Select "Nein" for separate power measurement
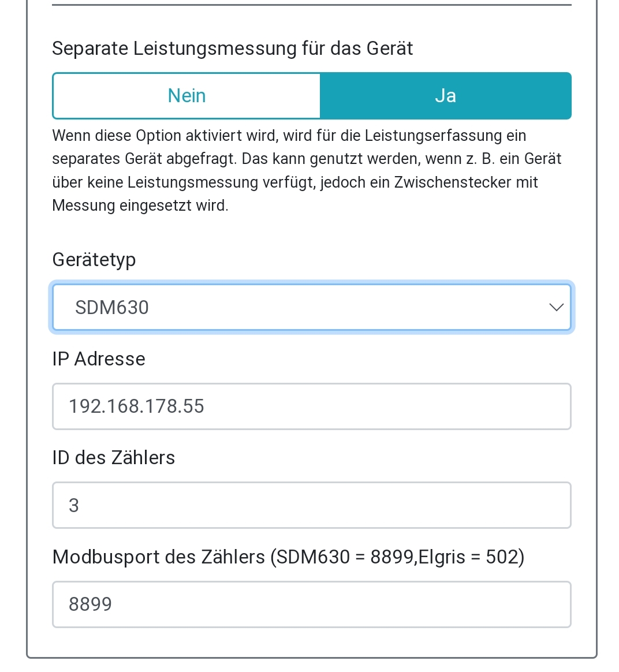Image resolution: width=619 pixels, height=672 pixels. point(187,96)
